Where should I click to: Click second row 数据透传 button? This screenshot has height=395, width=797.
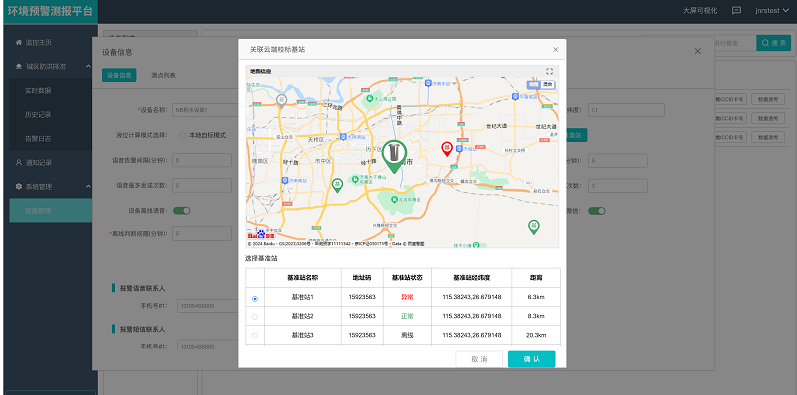click(768, 118)
